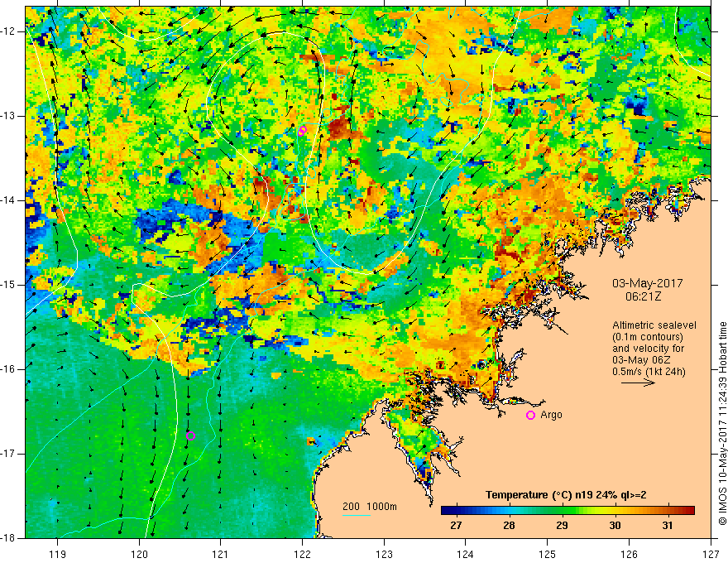Click the time text '06:21Z'
The width and height of the screenshot is (728, 563).
pyautogui.click(x=643, y=296)
